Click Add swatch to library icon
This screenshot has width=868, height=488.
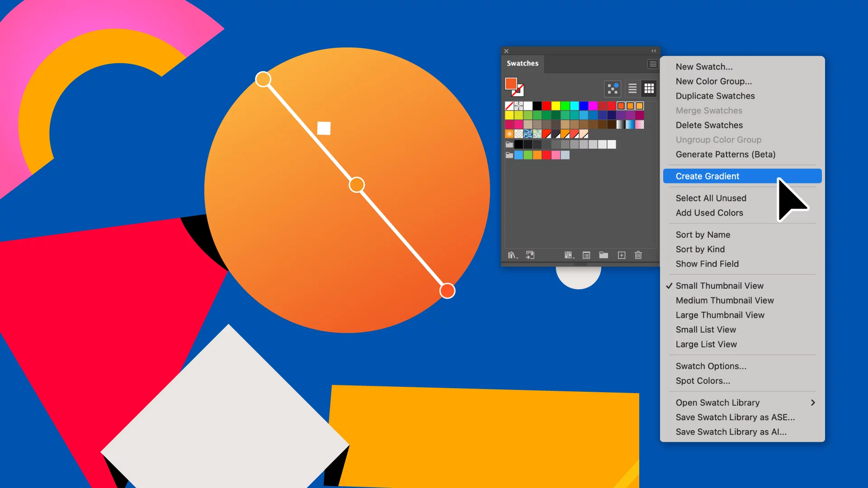click(530, 255)
